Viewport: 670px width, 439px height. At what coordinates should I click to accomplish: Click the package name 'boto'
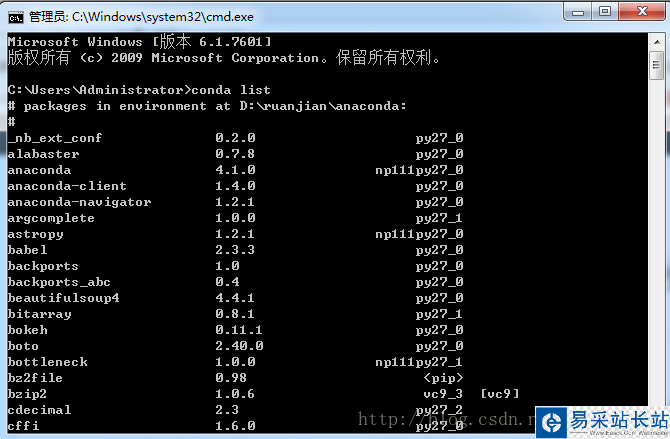tap(23, 346)
